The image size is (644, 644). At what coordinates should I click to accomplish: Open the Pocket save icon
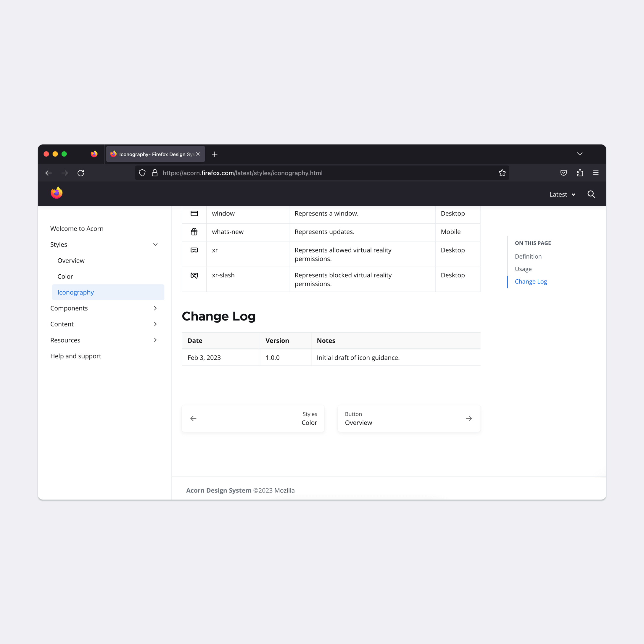point(563,173)
